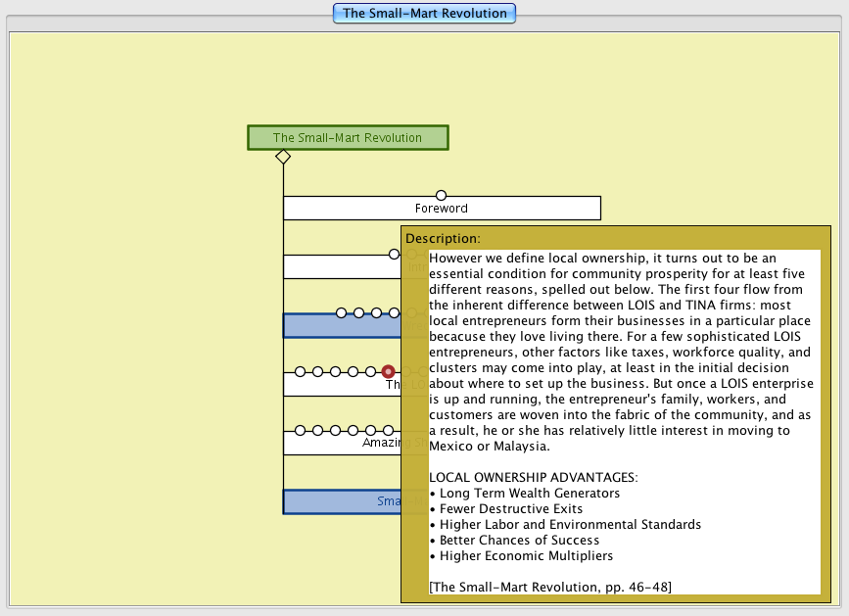Click the leftmost circle on the upper blue node
849x616 pixels.
tap(342, 313)
